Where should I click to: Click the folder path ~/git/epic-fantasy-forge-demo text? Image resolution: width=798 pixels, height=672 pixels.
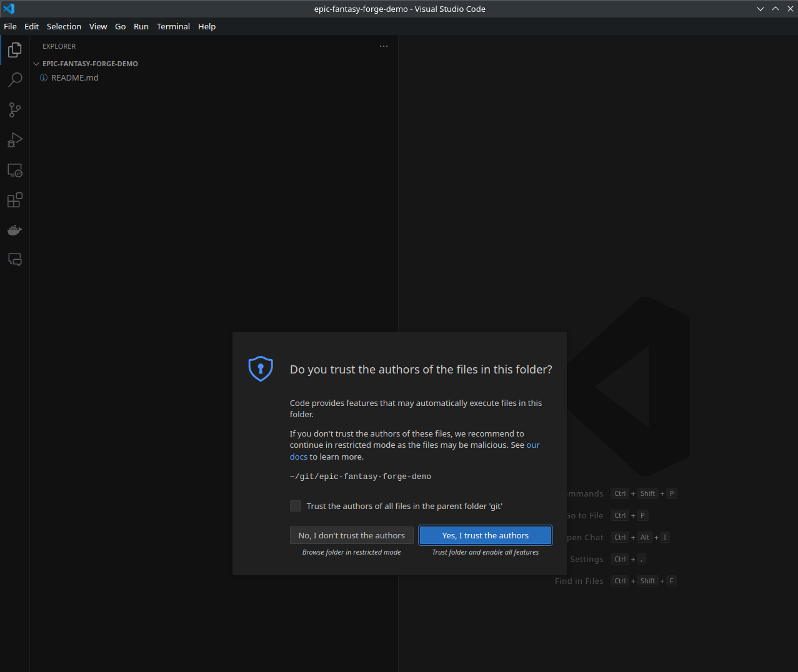coord(361,477)
